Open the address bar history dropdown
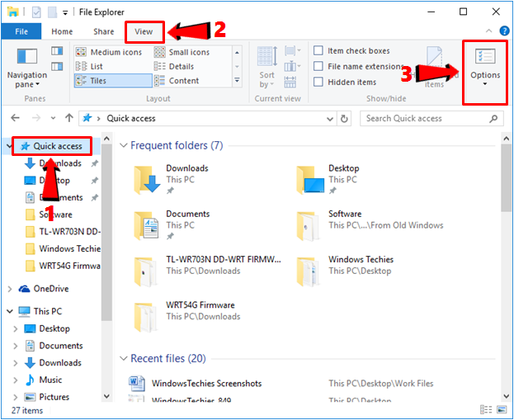The height and width of the screenshot is (420, 514). click(x=330, y=119)
